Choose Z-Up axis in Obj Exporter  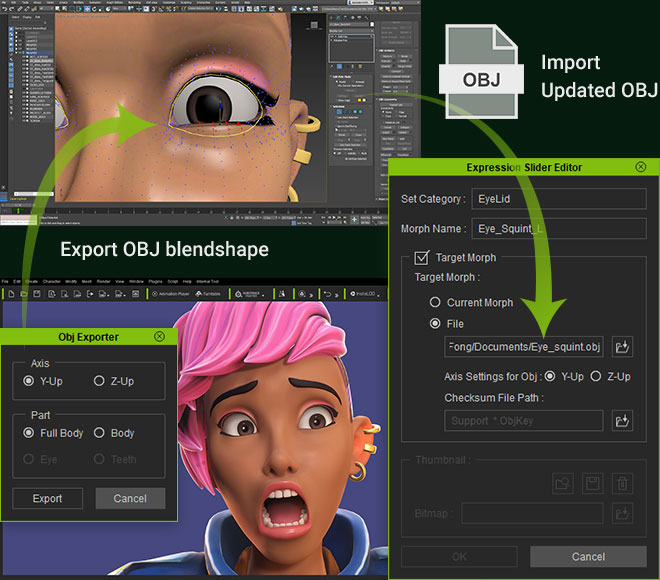pyautogui.click(x=100, y=381)
